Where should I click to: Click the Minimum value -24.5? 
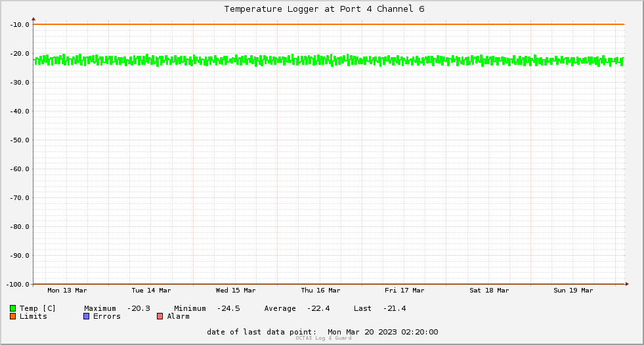(x=228, y=308)
